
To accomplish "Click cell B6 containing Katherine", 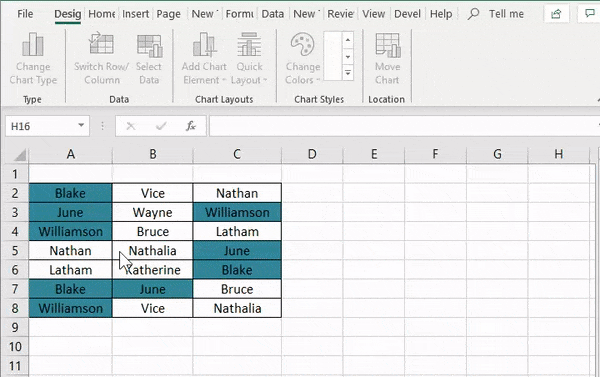I will [153, 270].
